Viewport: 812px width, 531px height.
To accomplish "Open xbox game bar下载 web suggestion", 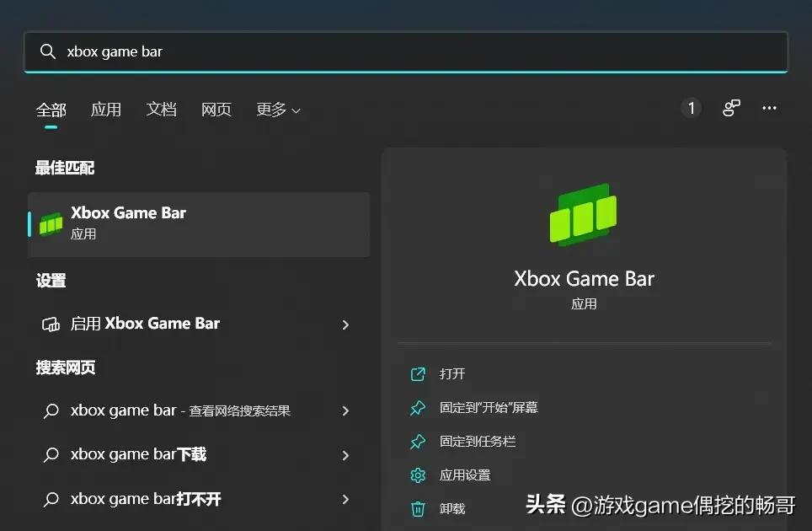I will [199, 455].
